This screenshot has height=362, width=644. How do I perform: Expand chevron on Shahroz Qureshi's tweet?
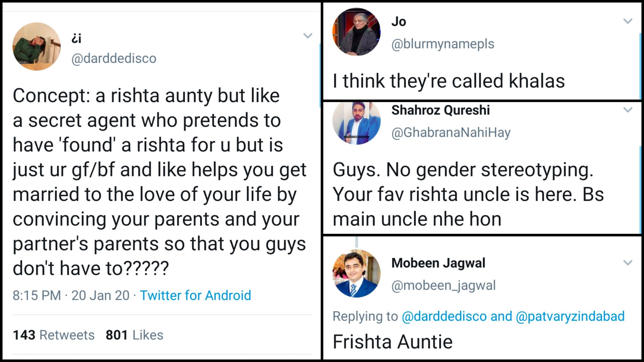[628, 110]
